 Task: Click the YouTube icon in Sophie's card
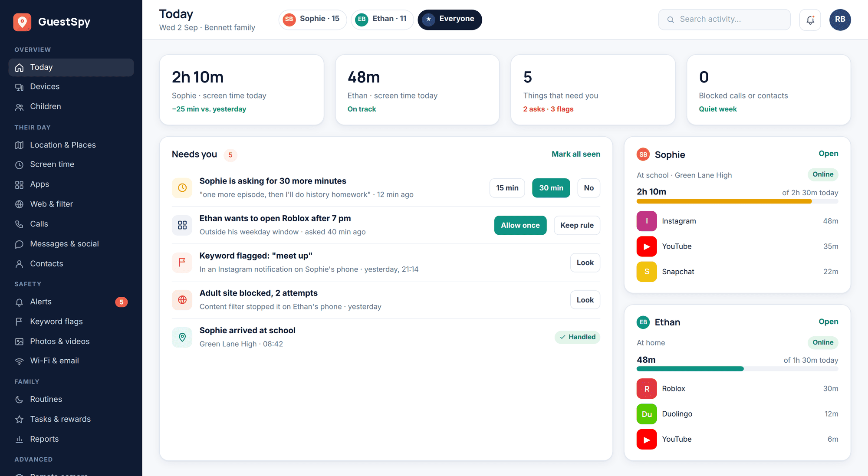[x=647, y=246]
